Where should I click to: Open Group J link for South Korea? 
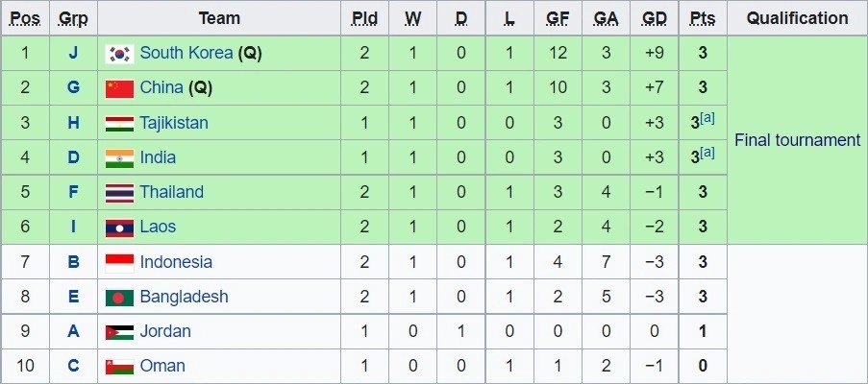(x=73, y=54)
